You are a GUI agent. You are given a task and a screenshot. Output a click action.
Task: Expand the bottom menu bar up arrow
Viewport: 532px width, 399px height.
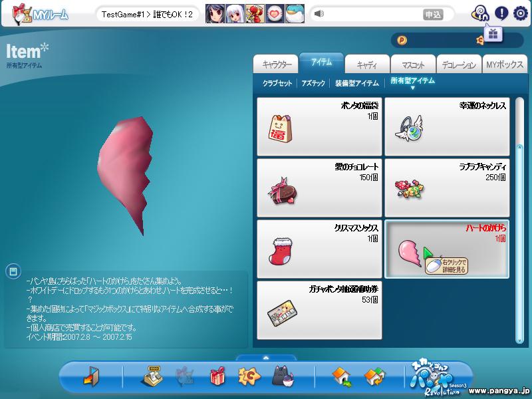266,358
